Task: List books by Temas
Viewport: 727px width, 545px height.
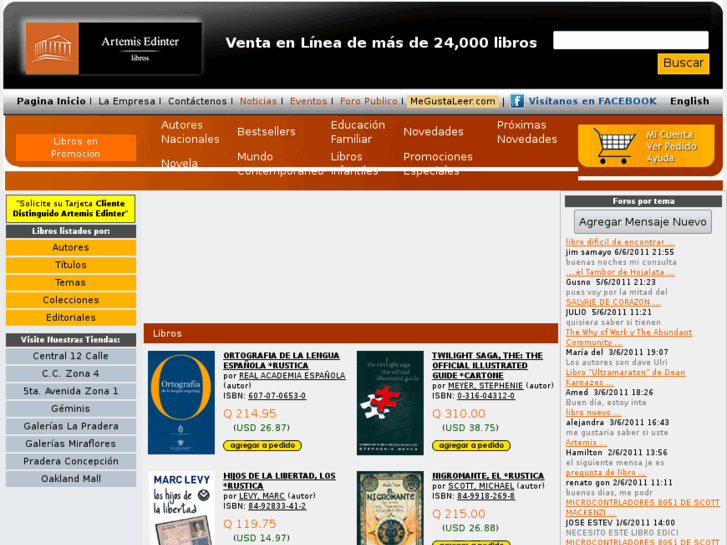Action: [x=70, y=282]
